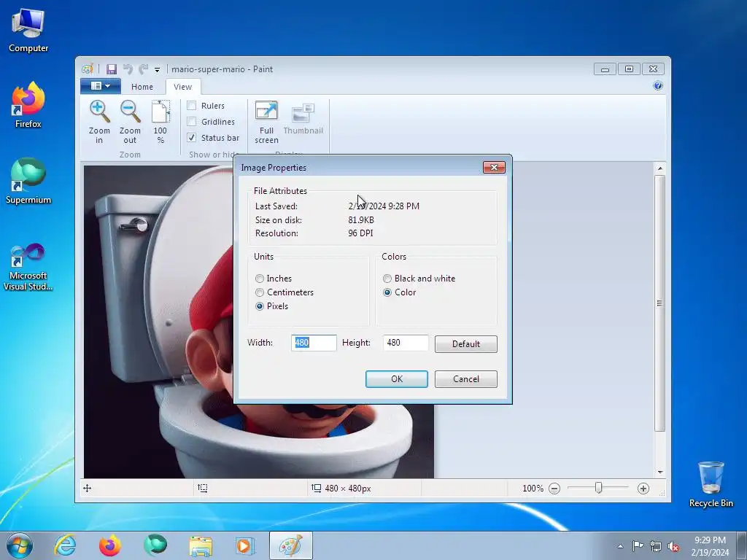Reset view with the 100% icon

pyautogui.click(x=160, y=112)
